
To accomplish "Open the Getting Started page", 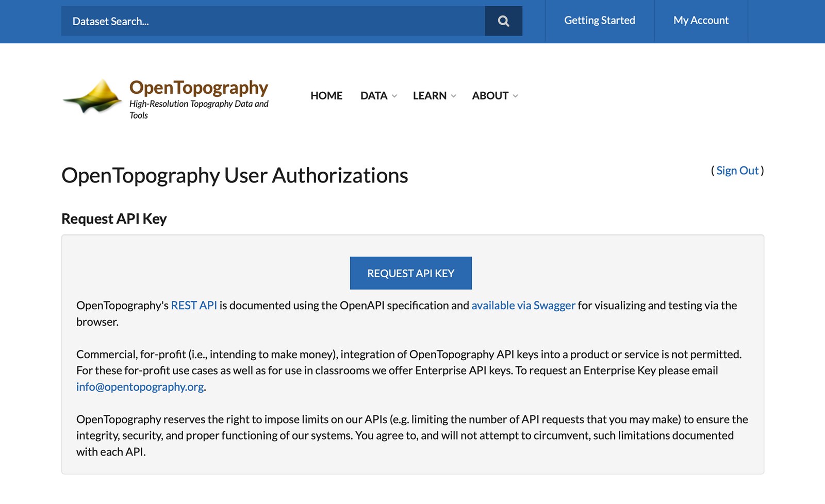I will [600, 21].
